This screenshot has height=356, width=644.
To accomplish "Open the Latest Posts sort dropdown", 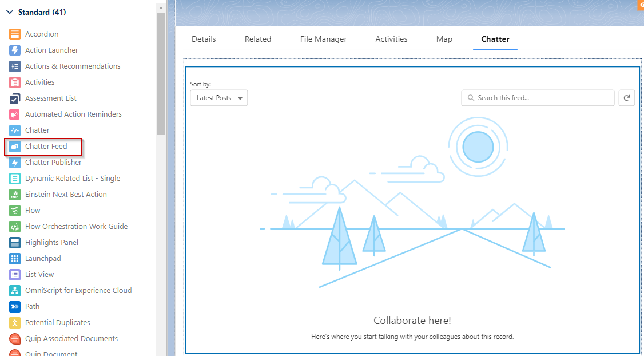I will coord(218,97).
